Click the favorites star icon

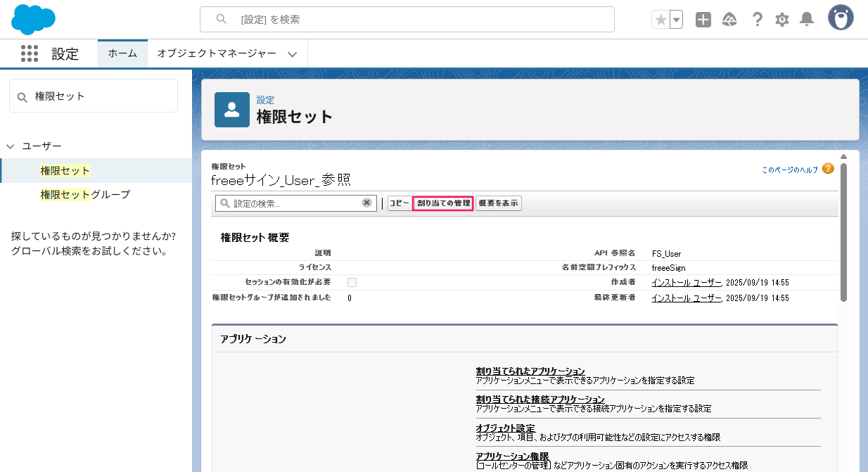point(660,20)
